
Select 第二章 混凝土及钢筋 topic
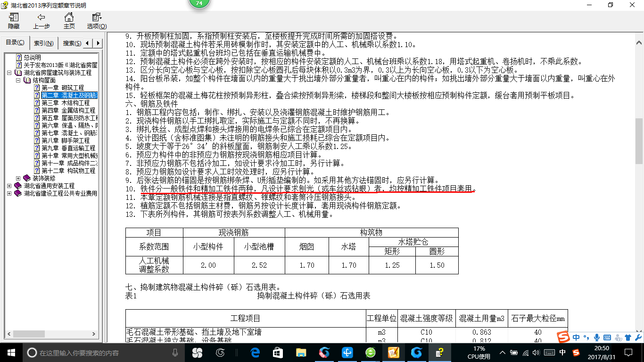click(69, 95)
